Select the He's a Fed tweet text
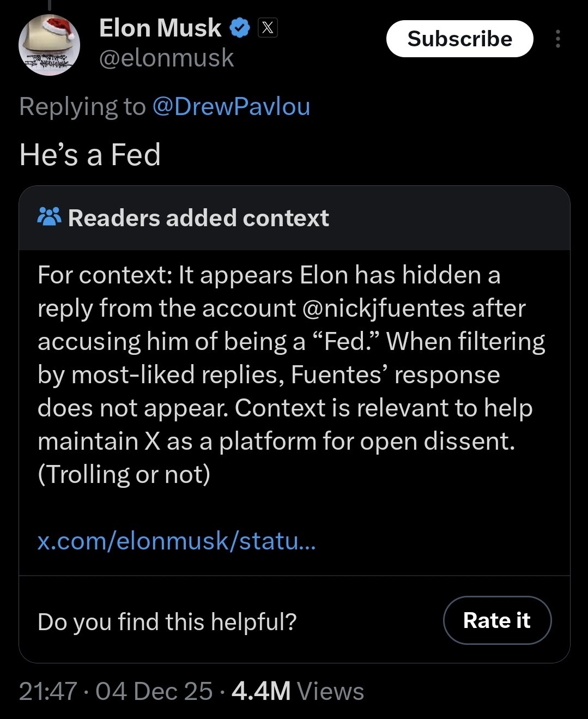 tap(90, 155)
